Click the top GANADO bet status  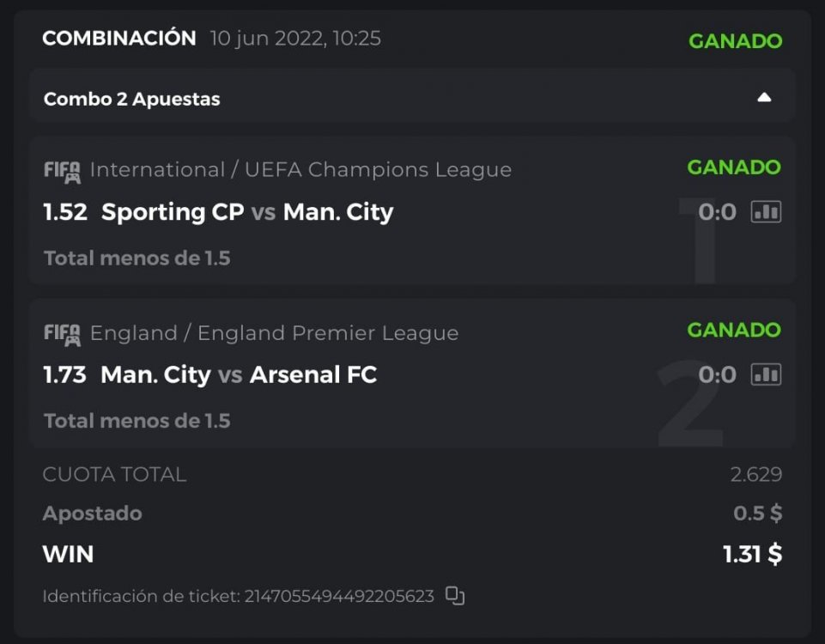735,40
